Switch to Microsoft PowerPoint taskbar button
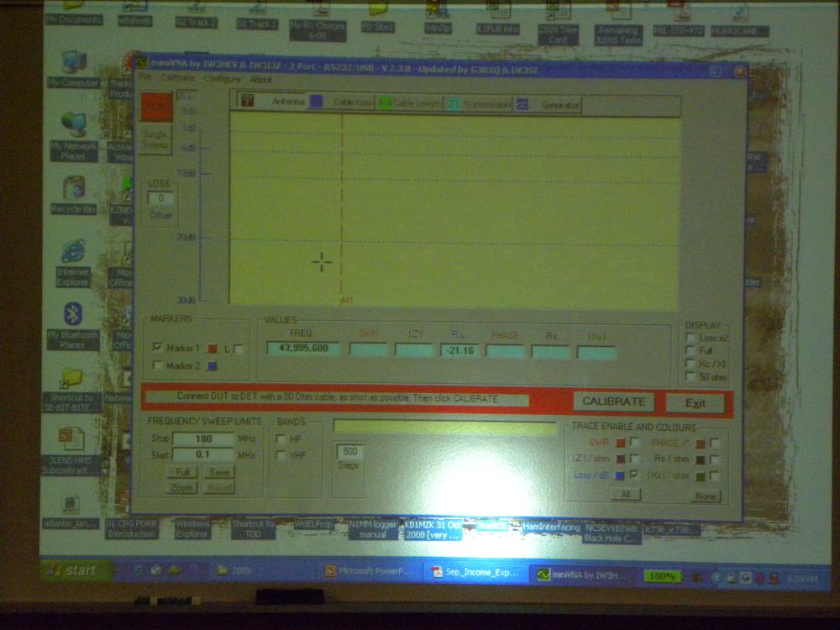The image size is (840, 630). 369,571
